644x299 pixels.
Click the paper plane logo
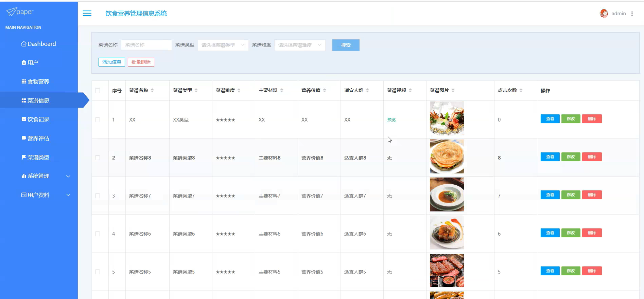pos(12,12)
